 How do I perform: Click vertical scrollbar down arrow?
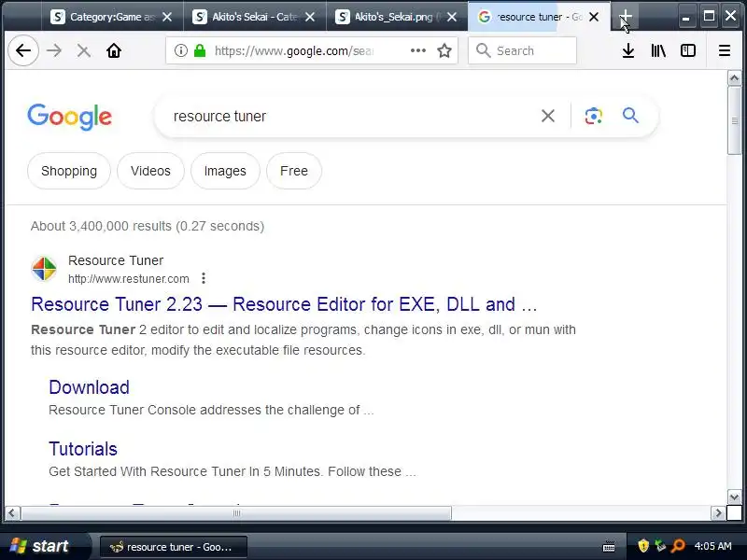(734, 497)
